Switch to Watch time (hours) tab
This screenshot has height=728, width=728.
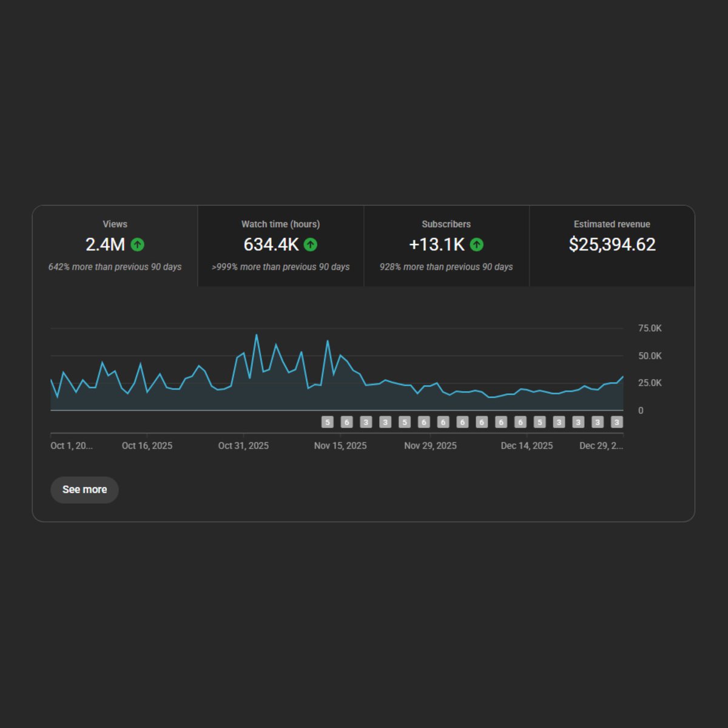click(x=281, y=246)
